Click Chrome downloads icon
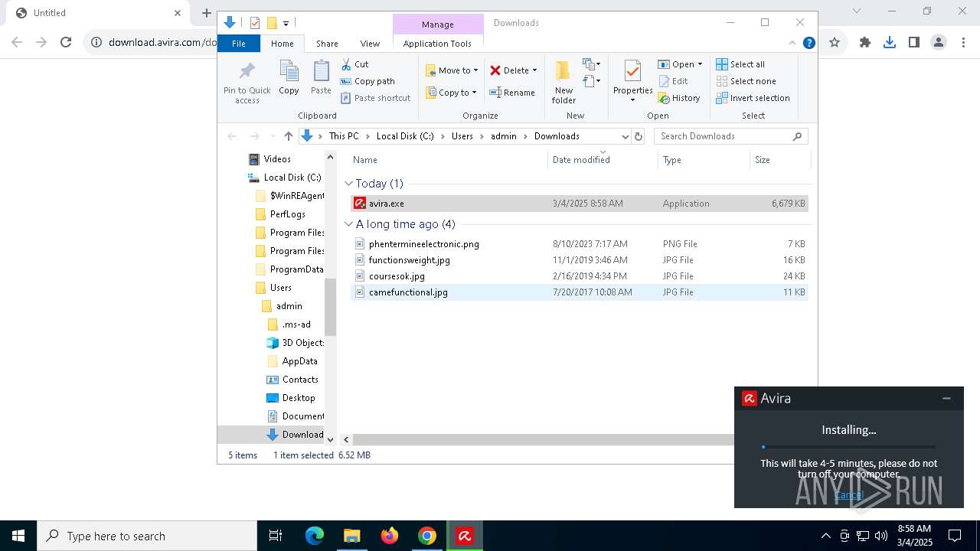 click(x=889, y=42)
